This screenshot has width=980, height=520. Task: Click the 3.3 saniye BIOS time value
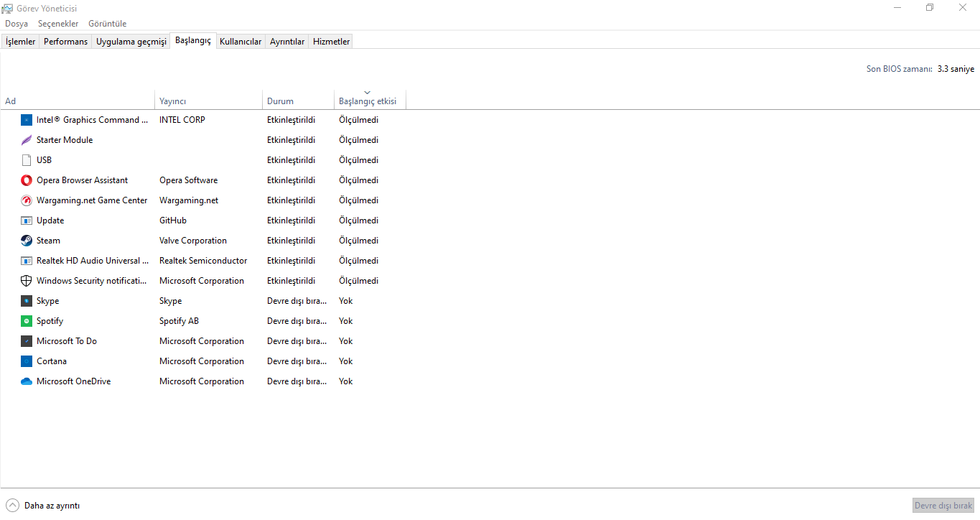click(956, 69)
